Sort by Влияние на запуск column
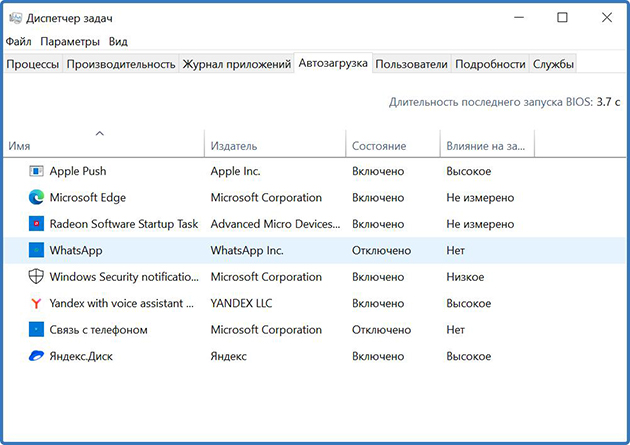The width and height of the screenshot is (630, 445). (485, 146)
